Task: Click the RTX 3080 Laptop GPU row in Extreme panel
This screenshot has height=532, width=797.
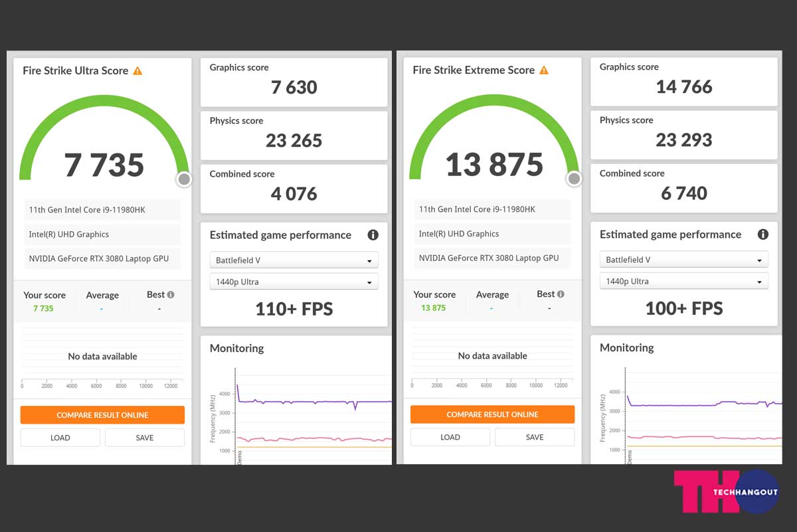Action: 492,258
